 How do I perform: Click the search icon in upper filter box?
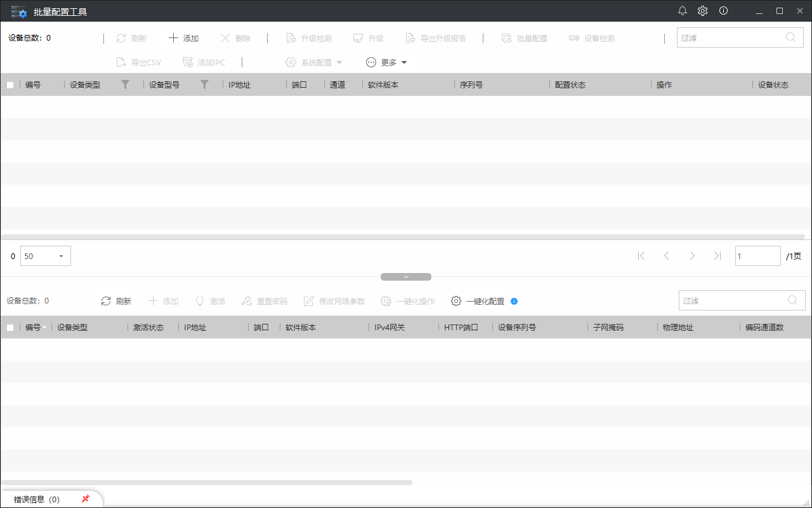tap(790, 37)
